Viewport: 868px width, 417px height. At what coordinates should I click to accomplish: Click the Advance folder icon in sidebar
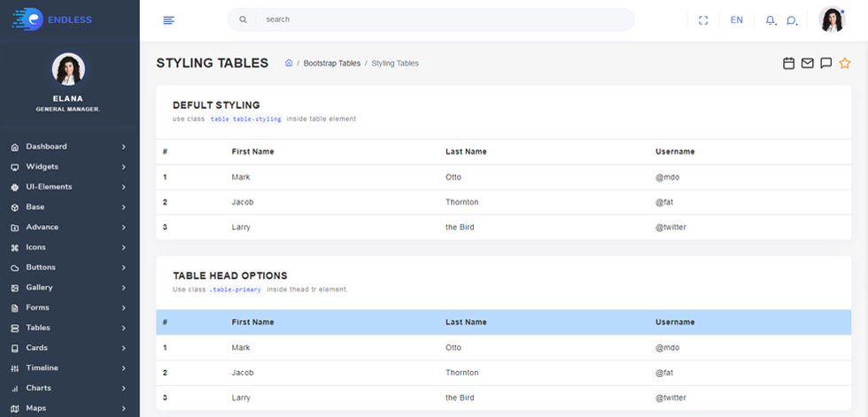pyautogui.click(x=15, y=228)
